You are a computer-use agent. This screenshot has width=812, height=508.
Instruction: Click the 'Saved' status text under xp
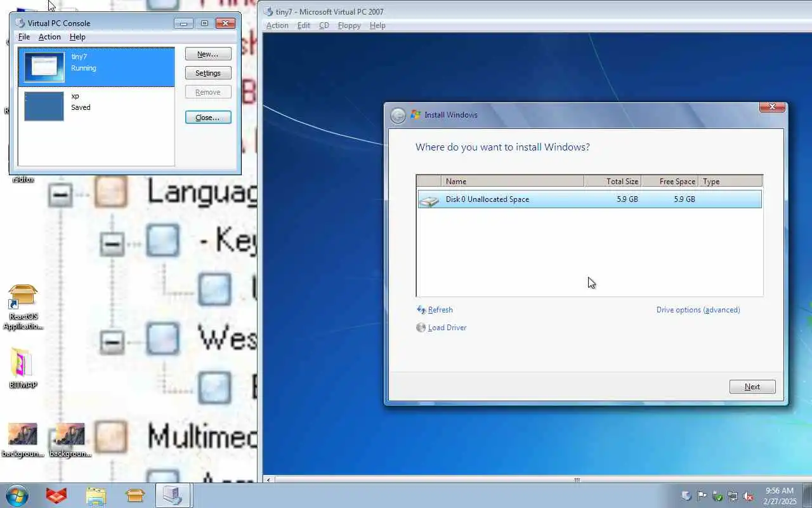pyautogui.click(x=81, y=107)
